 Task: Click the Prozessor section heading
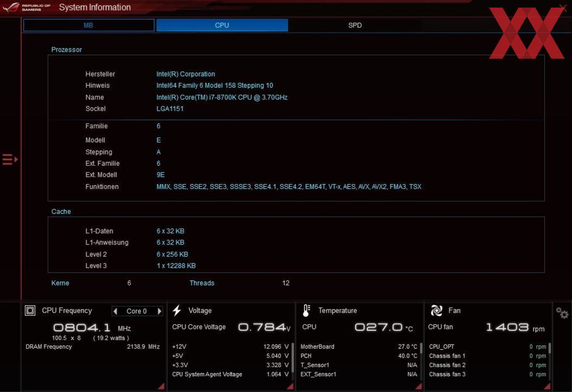(66, 50)
